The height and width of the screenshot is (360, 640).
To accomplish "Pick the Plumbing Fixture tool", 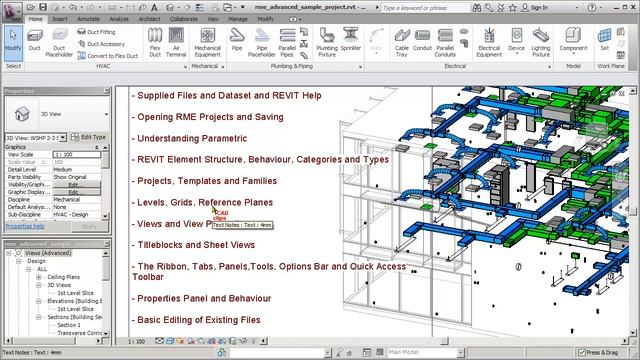I will (327, 42).
